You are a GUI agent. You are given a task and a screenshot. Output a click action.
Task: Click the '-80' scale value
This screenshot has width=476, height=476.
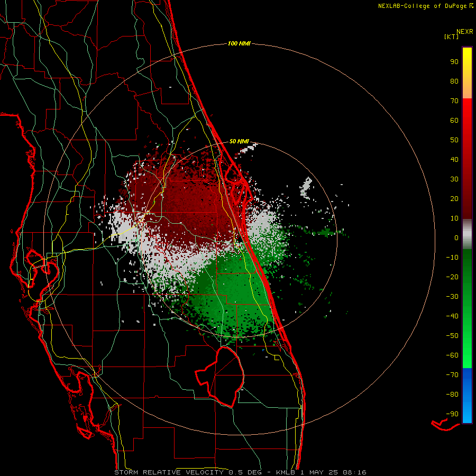point(452,395)
